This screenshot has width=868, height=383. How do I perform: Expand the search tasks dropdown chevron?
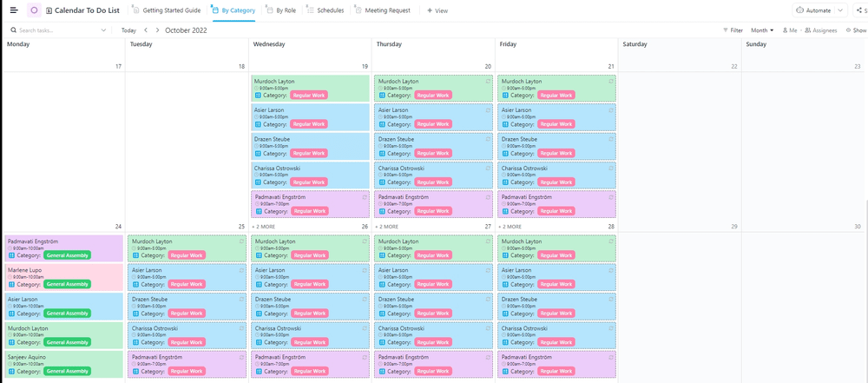pos(104,30)
